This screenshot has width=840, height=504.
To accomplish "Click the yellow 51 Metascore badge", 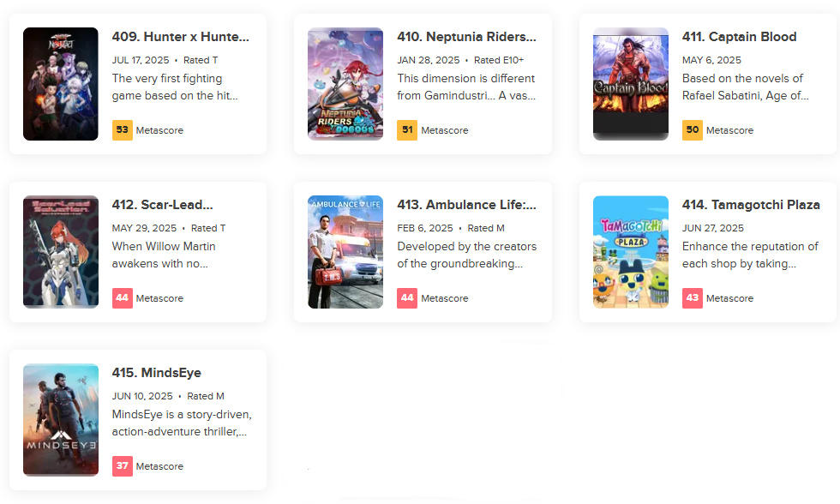I will coord(407,130).
